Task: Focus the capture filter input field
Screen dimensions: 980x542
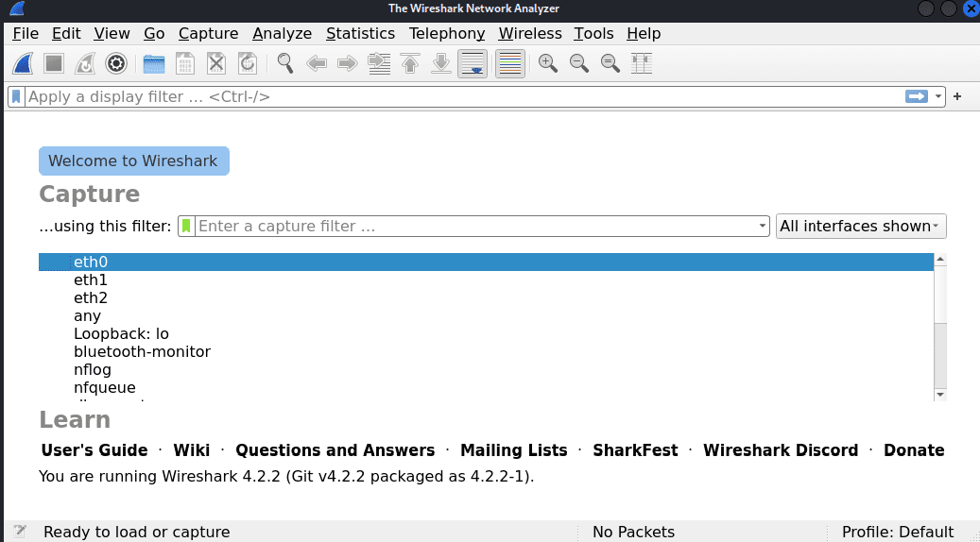Action: [476, 226]
